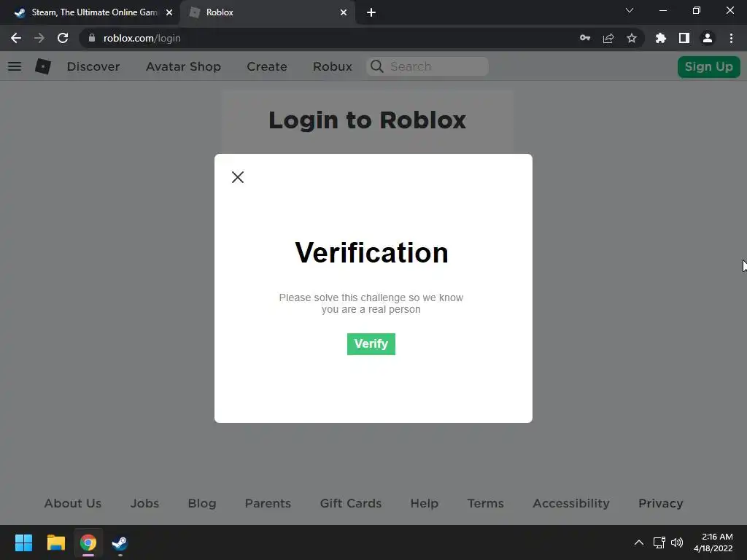Viewport: 747px width, 560px height.
Task: Click the volume tray icon
Action: click(677, 542)
